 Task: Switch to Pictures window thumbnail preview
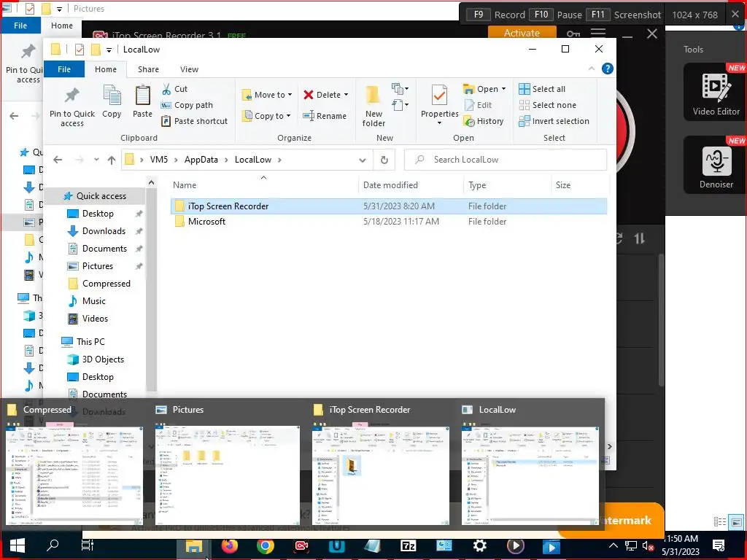228,475
